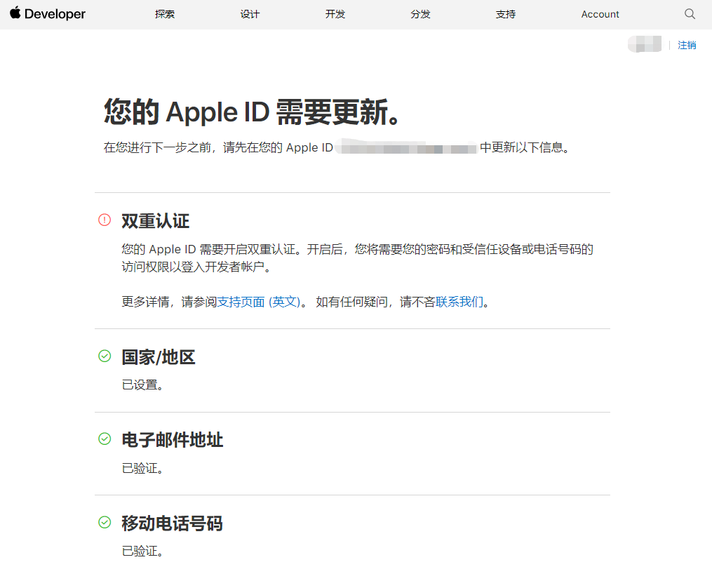Image resolution: width=712 pixels, height=588 pixels.
Task: Open the 设计 menu
Action: pyautogui.click(x=250, y=14)
